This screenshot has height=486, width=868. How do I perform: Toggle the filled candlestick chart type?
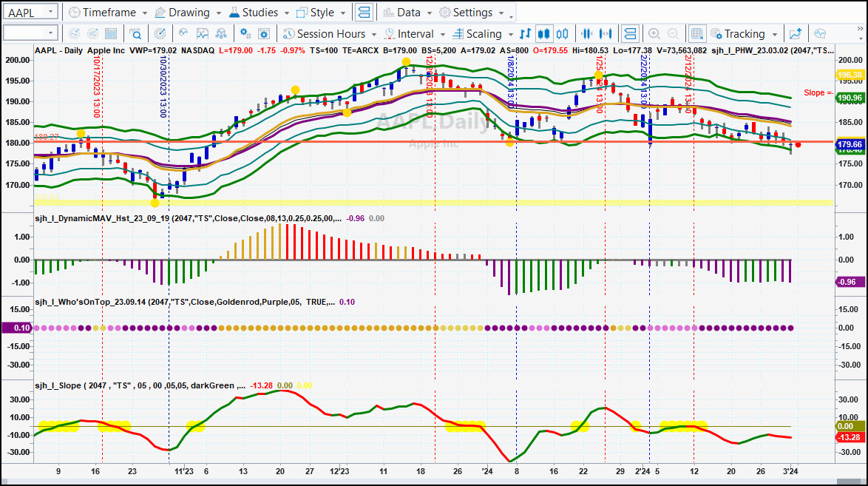click(x=544, y=34)
